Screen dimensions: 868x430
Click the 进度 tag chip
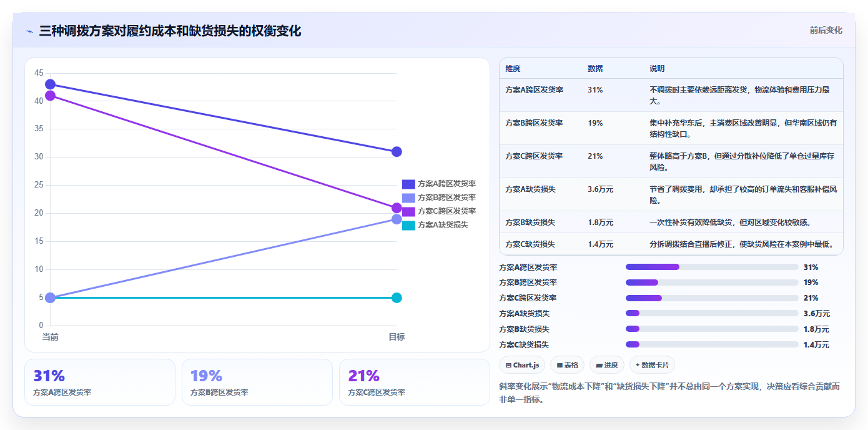click(607, 365)
